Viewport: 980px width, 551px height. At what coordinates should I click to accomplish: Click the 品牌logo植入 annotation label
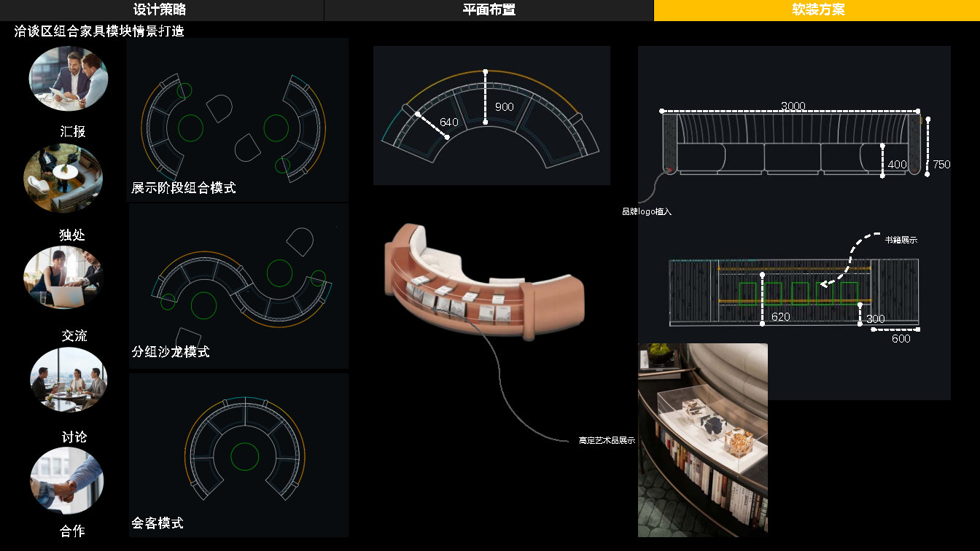tap(646, 211)
